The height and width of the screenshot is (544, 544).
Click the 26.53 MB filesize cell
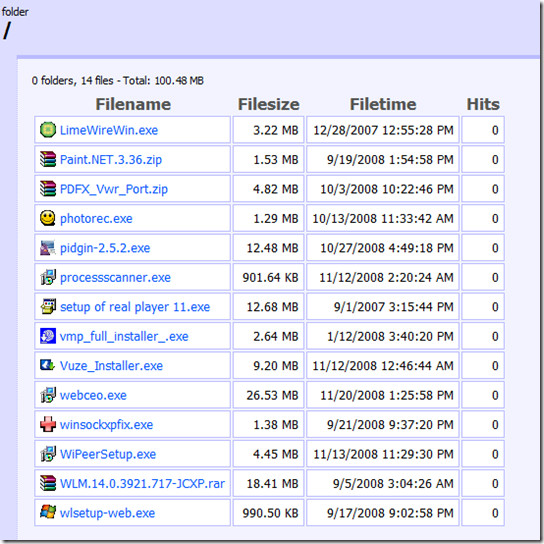[269, 395]
